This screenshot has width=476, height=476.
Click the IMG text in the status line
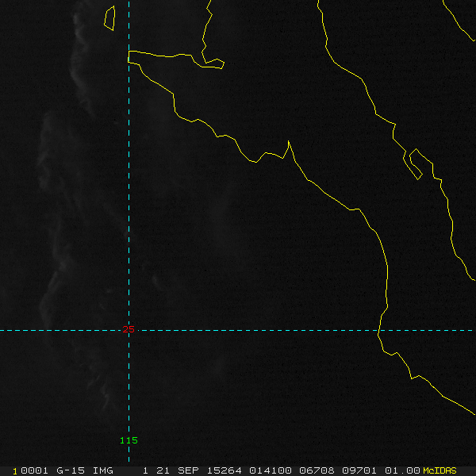pos(102,470)
